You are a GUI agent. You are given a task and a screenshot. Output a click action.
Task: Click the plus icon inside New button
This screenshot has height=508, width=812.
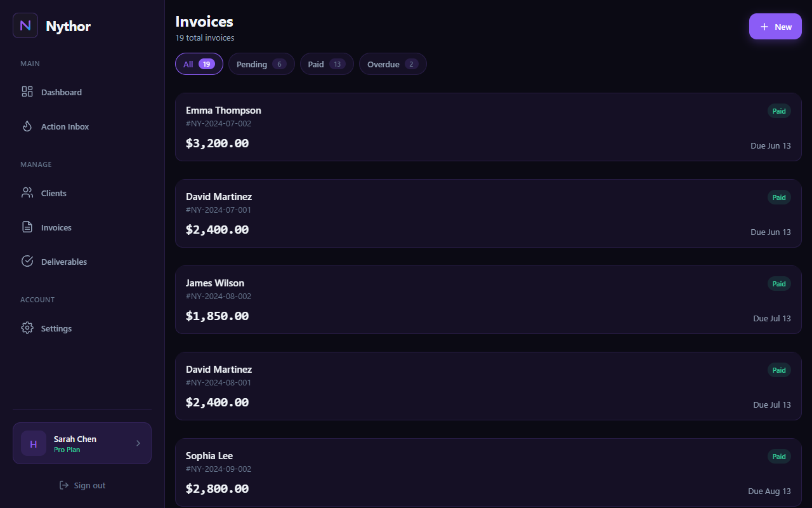coord(765,26)
